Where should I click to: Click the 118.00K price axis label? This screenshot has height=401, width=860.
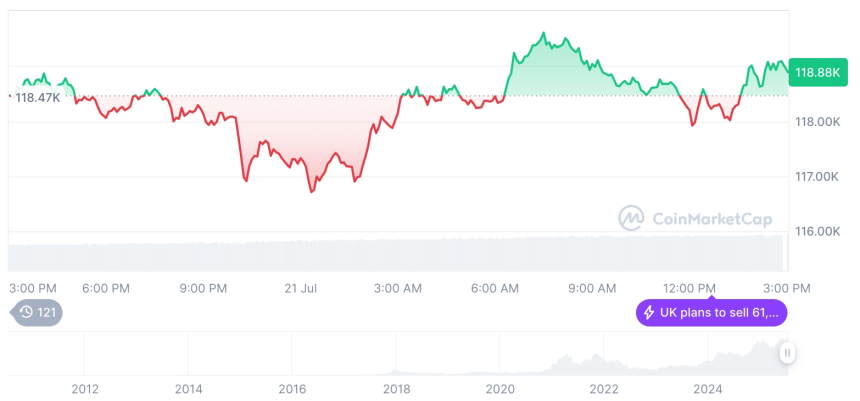[815, 122]
